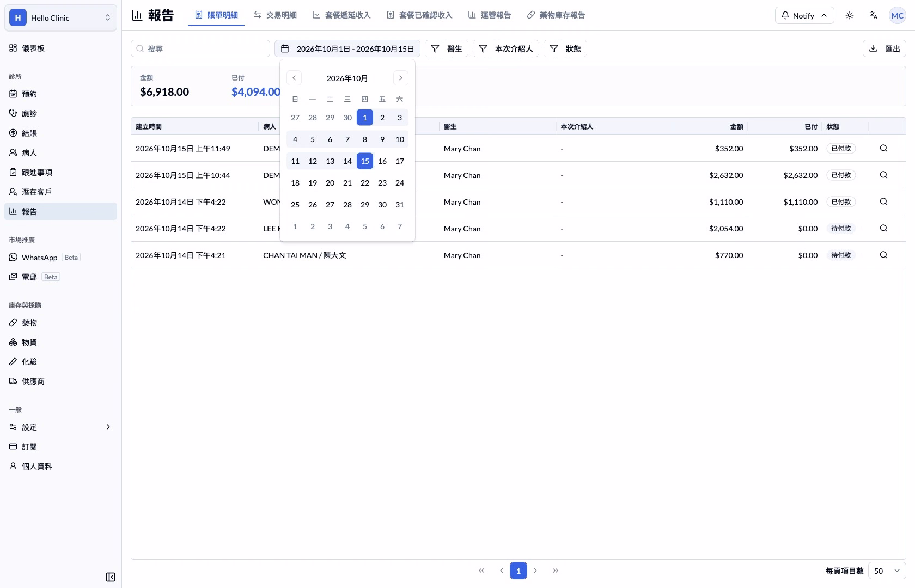
Task: View details of the $352.00 bill
Action: (883, 148)
